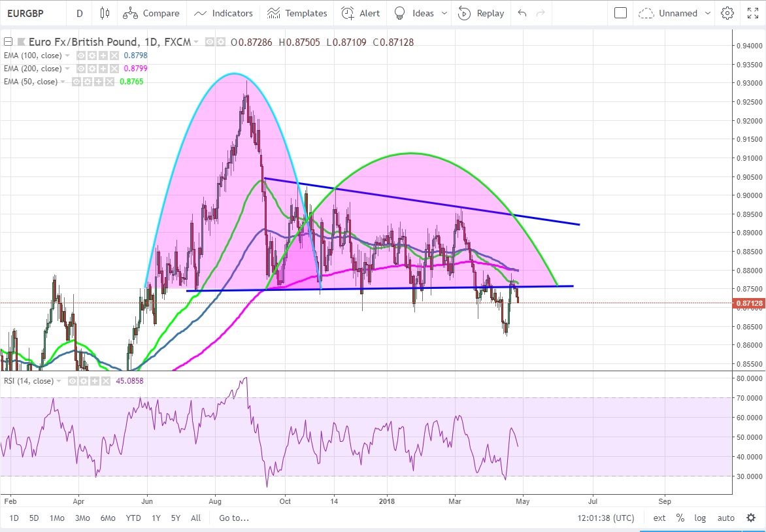766x532 pixels.
Task: Start bar Replay mode
Action: coord(481,13)
